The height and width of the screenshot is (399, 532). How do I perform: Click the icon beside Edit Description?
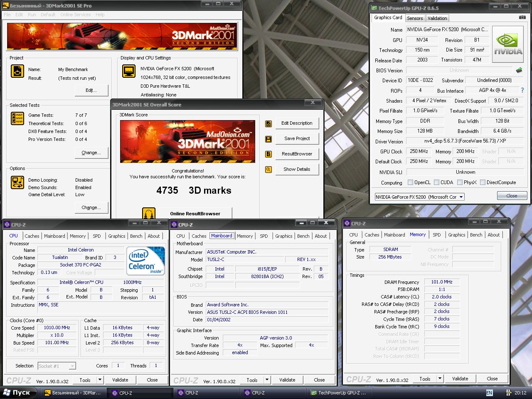tap(268, 123)
